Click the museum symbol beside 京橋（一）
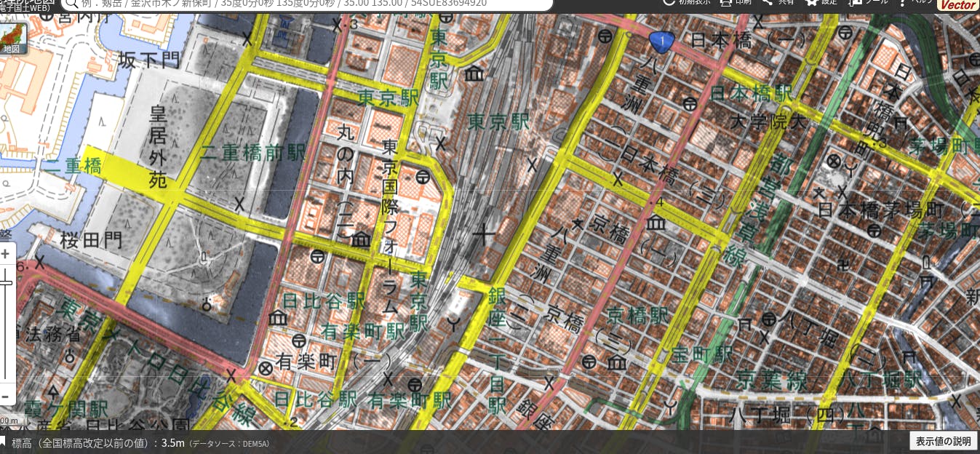This screenshot has height=454, width=980. pyautogui.click(x=656, y=223)
